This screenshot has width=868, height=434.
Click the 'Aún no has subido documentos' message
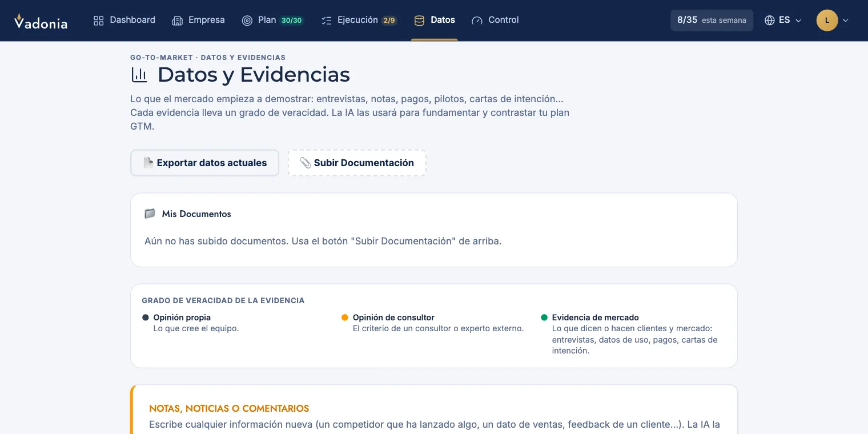pyautogui.click(x=323, y=241)
